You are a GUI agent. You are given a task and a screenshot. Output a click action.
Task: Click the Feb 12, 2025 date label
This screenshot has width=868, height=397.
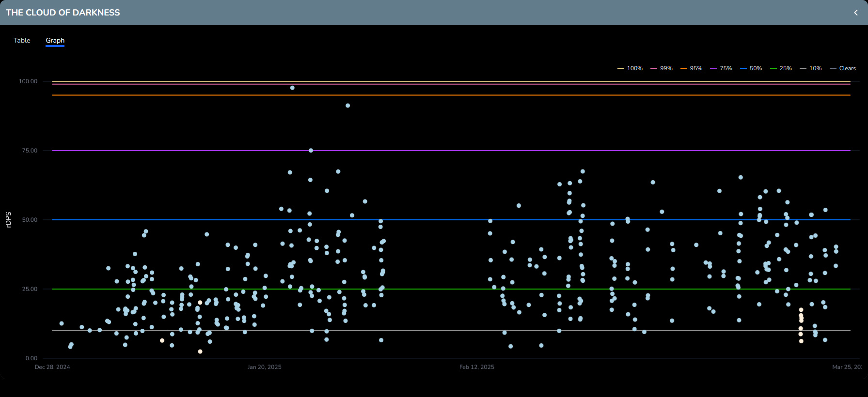[x=477, y=367]
